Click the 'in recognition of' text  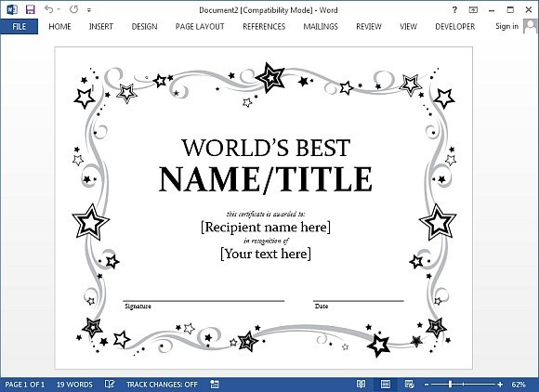tap(266, 241)
